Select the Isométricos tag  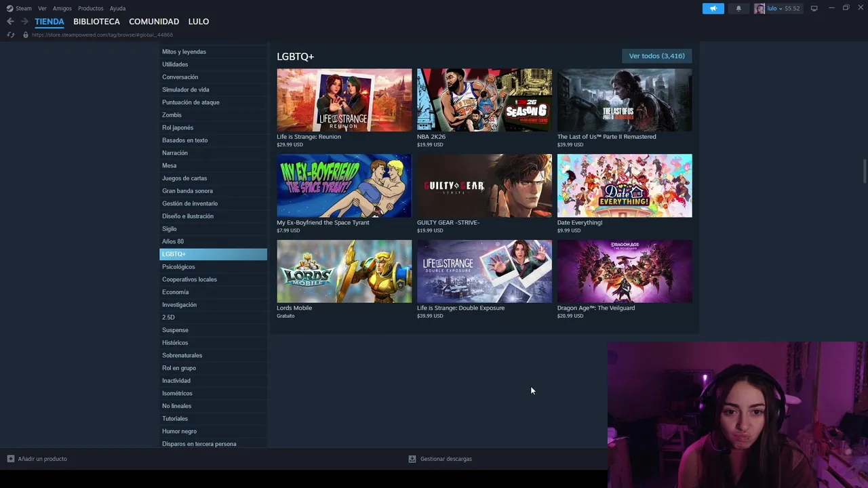[213, 393]
